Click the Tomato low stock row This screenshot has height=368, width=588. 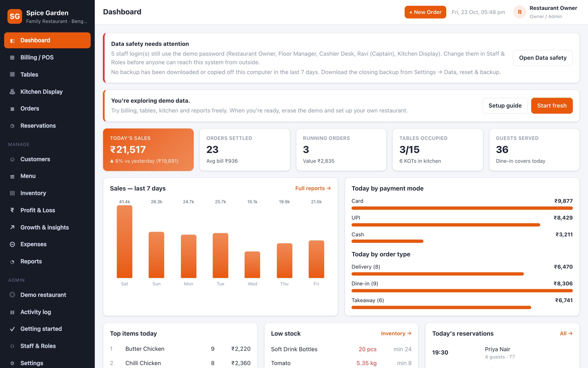coord(341,363)
